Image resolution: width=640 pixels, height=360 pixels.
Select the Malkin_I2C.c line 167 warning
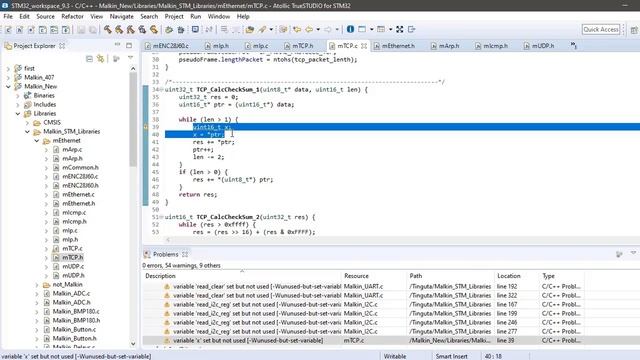pyautogui.click(x=363, y=304)
